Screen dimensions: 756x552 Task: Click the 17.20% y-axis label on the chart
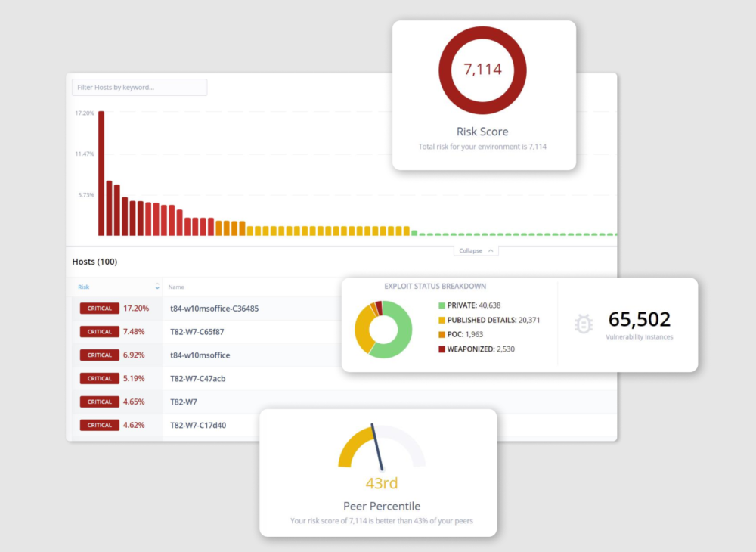[x=85, y=113]
